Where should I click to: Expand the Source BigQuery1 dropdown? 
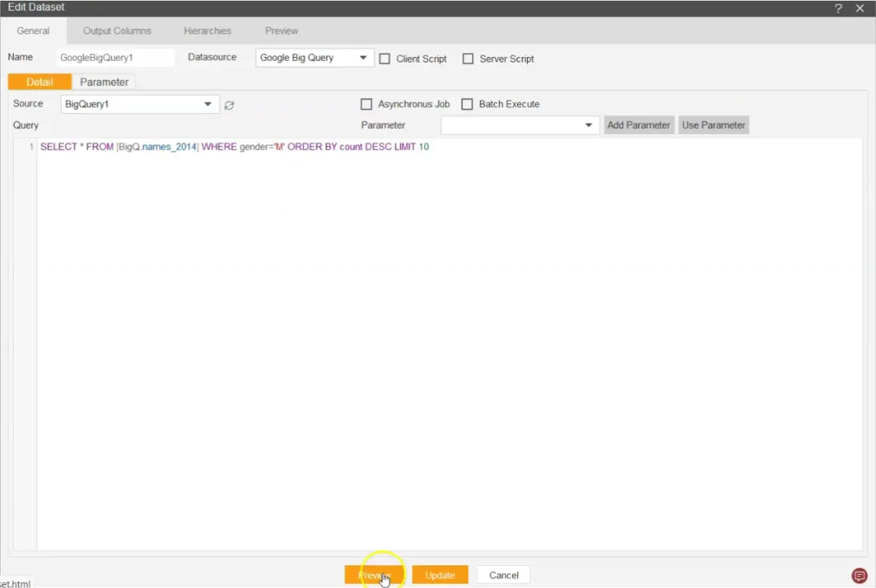tap(139, 104)
